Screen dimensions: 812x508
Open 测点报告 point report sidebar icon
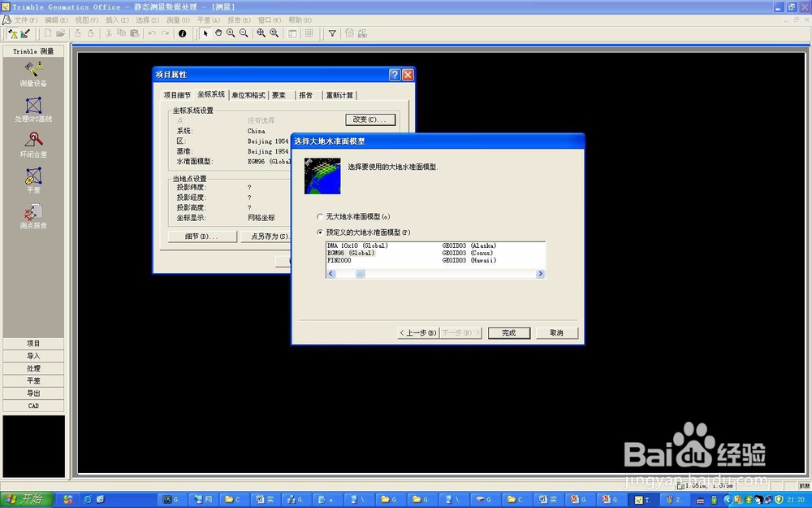tap(33, 216)
